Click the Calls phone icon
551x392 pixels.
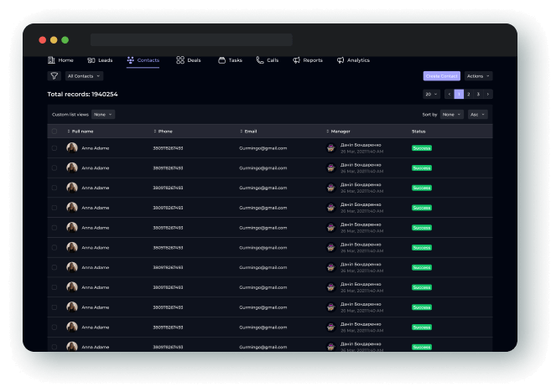pos(261,60)
